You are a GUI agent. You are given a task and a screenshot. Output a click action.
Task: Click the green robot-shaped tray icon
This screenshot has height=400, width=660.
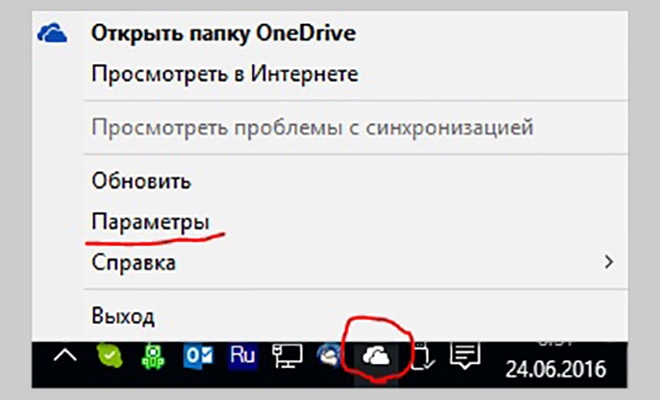click(x=153, y=357)
